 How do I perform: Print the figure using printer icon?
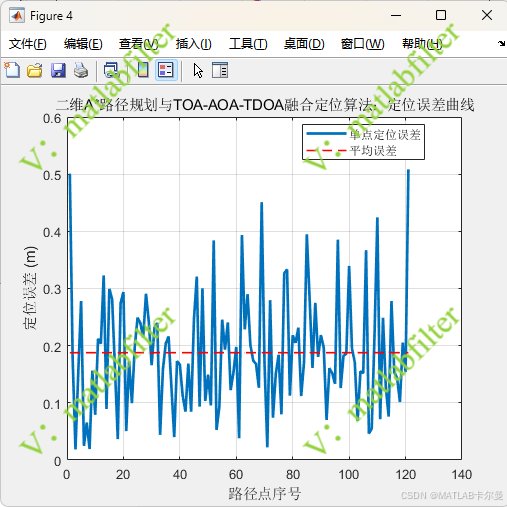[x=81, y=70]
